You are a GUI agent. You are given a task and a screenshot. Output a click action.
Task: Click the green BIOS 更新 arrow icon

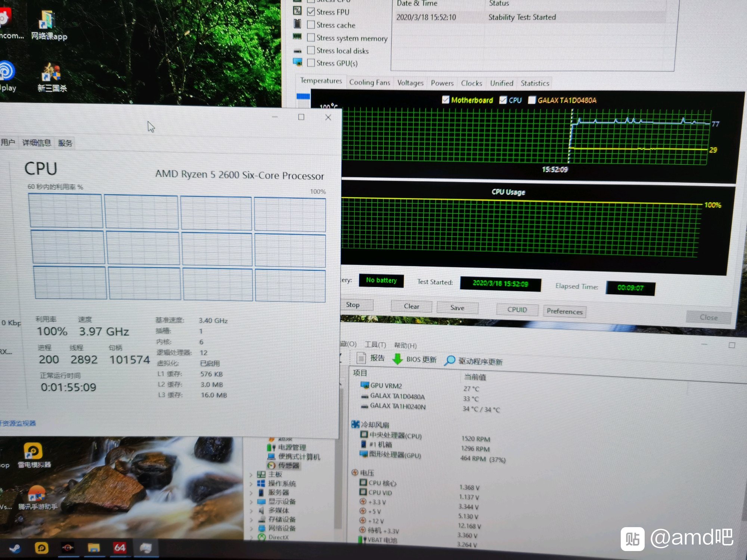click(x=397, y=359)
